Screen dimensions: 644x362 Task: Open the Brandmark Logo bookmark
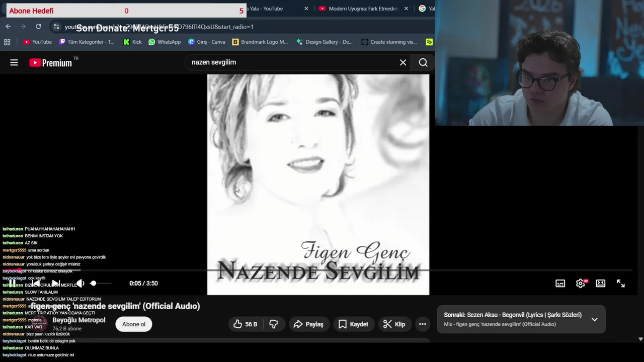(260, 42)
